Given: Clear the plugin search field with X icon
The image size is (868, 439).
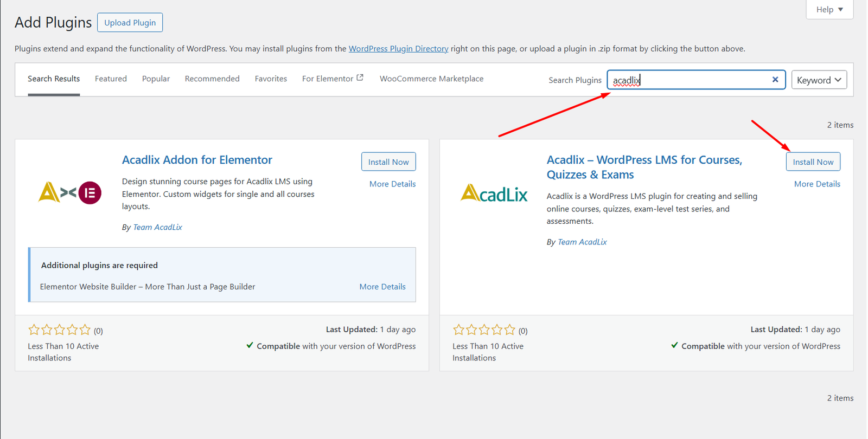Looking at the screenshot, I should (775, 80).
